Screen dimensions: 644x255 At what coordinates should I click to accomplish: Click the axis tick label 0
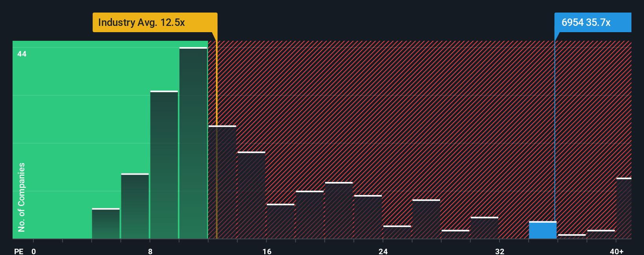point(33,251)
